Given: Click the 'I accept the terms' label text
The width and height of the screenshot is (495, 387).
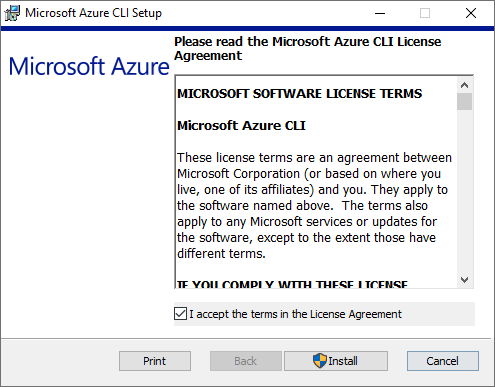Looking at the screenshot, I should tap(295, 314).
